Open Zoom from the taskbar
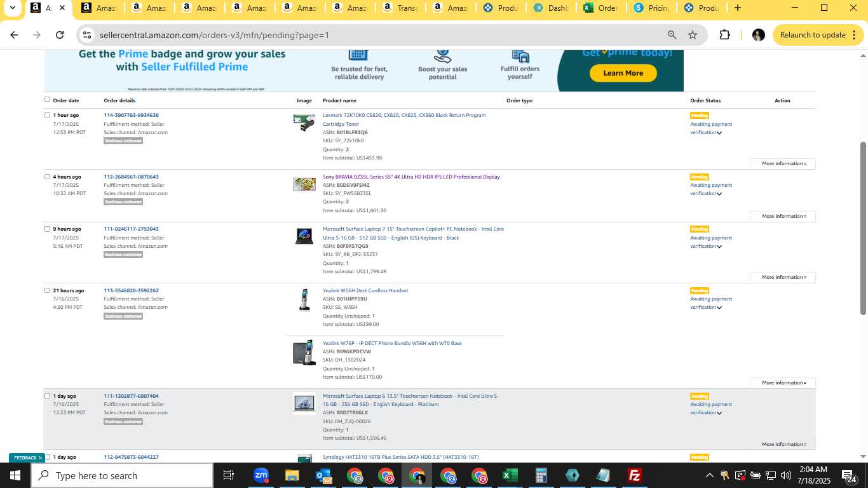Screen dimensions: 868x488 (x=261, y=475)
